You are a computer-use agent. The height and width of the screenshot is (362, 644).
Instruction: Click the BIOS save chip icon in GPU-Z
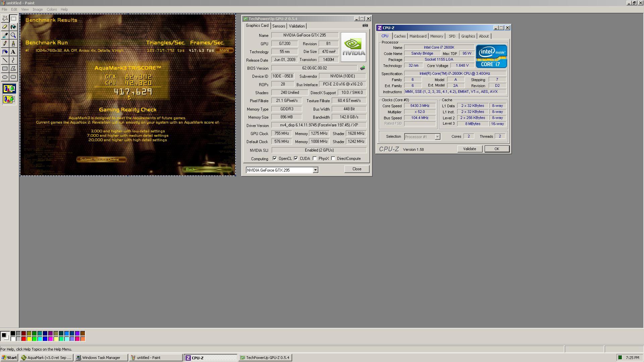(x=363, y=68)
